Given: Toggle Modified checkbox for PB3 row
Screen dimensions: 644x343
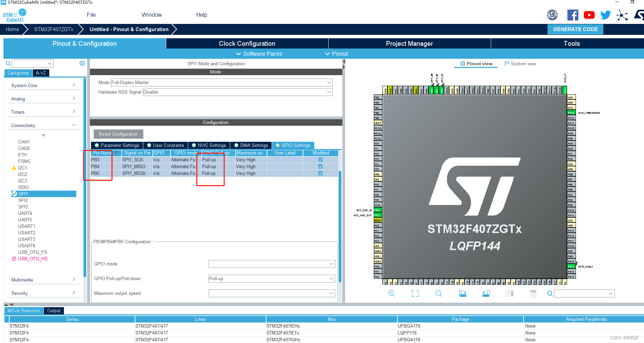Looking at the screenshot, I should [x=320, y=160].
